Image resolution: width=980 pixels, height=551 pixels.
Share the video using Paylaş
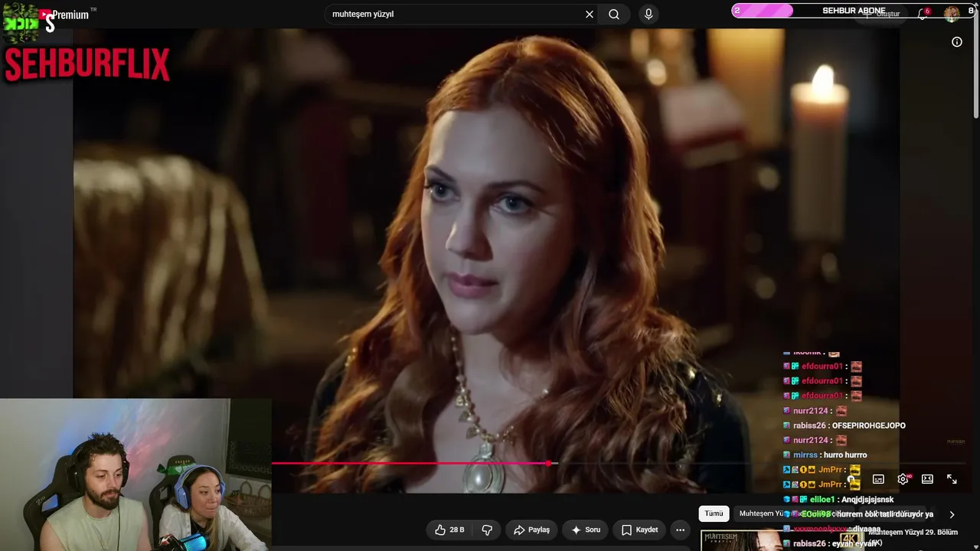pyautogui.click(x=531, y=530)
